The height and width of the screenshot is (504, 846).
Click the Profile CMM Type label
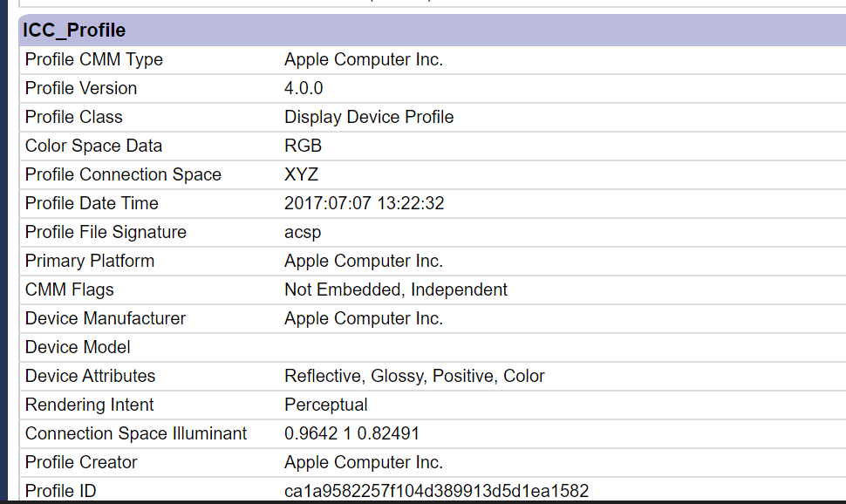pyautogui.click(x=94, y=60)
